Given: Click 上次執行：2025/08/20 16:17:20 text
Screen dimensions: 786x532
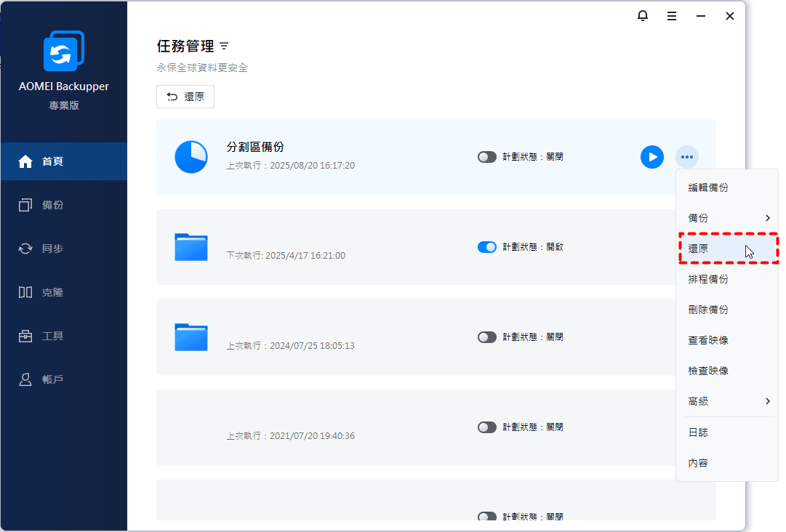Looking at the screenshot, I should tap(291, 165).
